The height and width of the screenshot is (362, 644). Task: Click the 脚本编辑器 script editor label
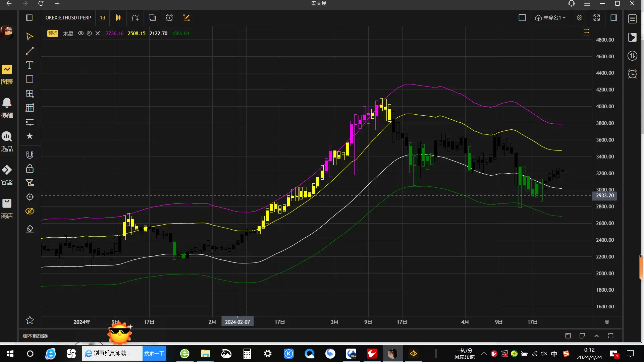point(35,336)
